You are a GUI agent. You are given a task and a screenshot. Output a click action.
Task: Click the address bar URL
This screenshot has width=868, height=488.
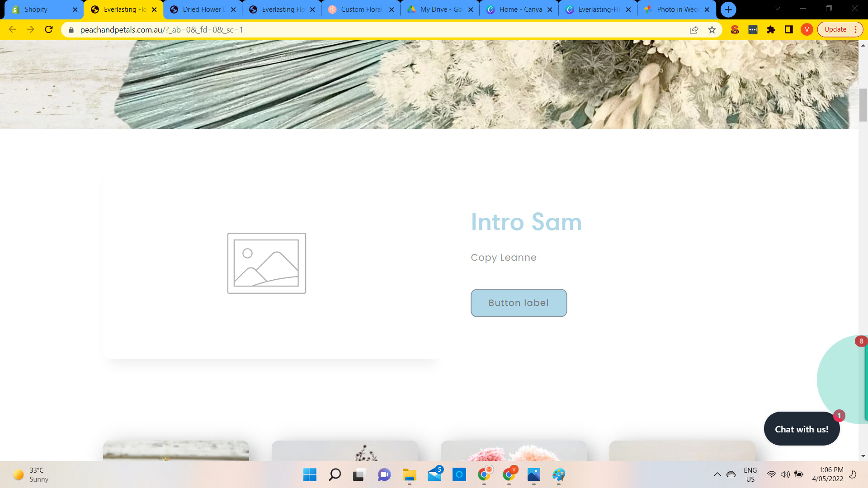tap(161, 30)
